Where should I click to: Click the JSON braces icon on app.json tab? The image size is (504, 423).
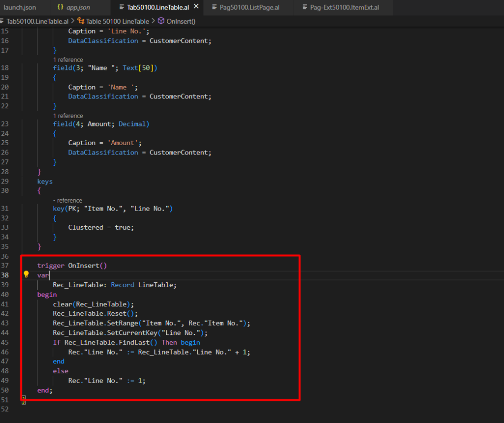tap(60, 7)
